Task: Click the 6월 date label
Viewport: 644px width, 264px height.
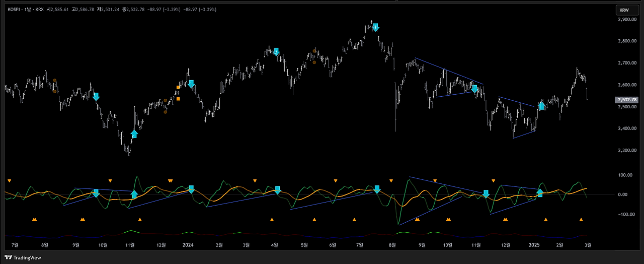Action: point(333,245)
